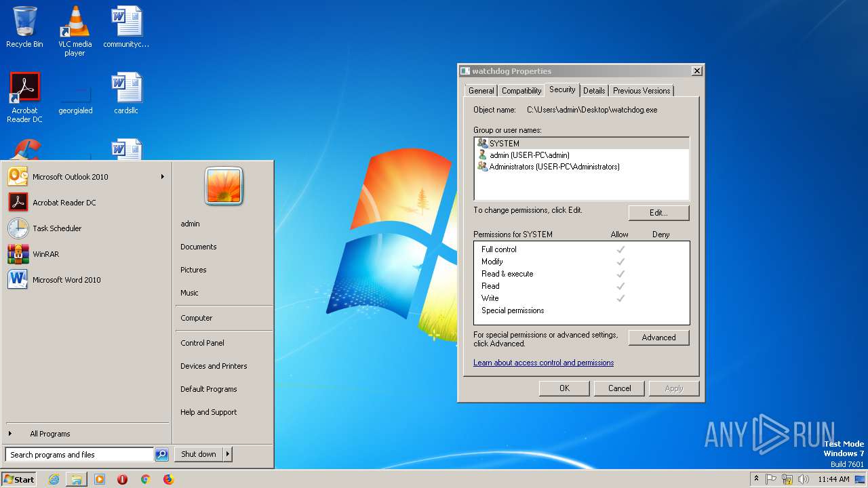Click the Show desktop button icon in tray
The height and width of the screenshot is (488, 868).
click(x=860, y=479)
